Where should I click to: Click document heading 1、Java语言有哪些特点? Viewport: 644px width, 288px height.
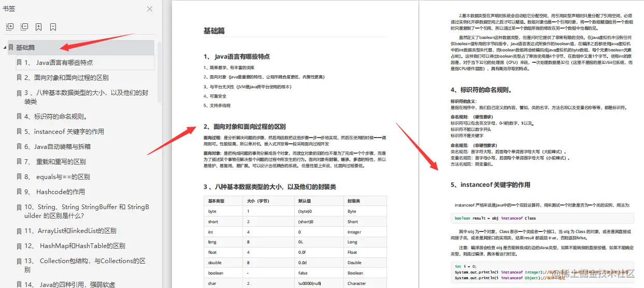pyautogui.click(x=237, y=57)
